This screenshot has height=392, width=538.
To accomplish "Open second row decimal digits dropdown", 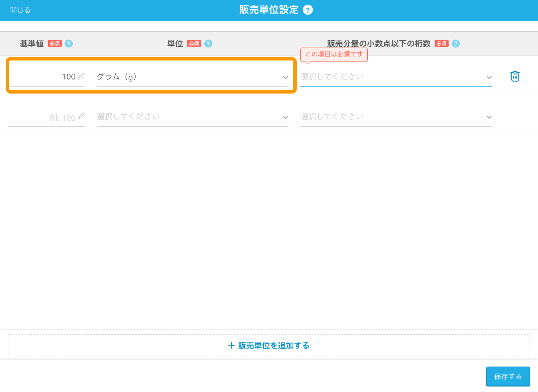I will (x=395, y=117).
